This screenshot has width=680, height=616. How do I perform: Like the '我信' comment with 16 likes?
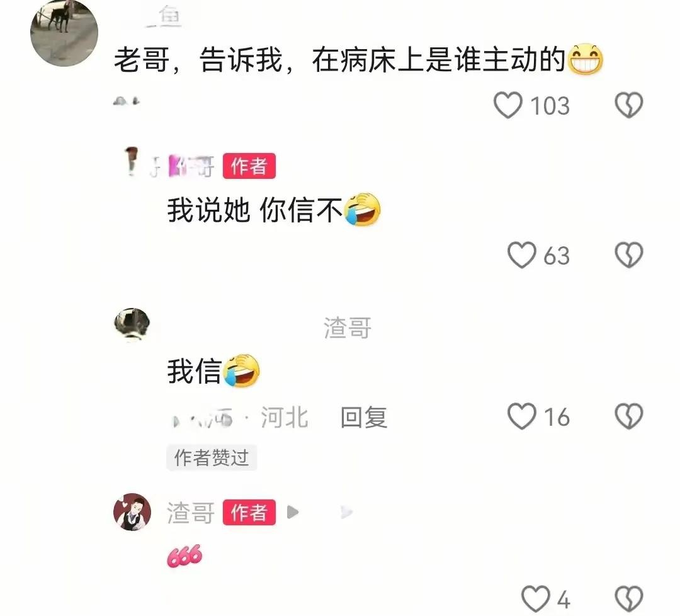click(522, 416)
